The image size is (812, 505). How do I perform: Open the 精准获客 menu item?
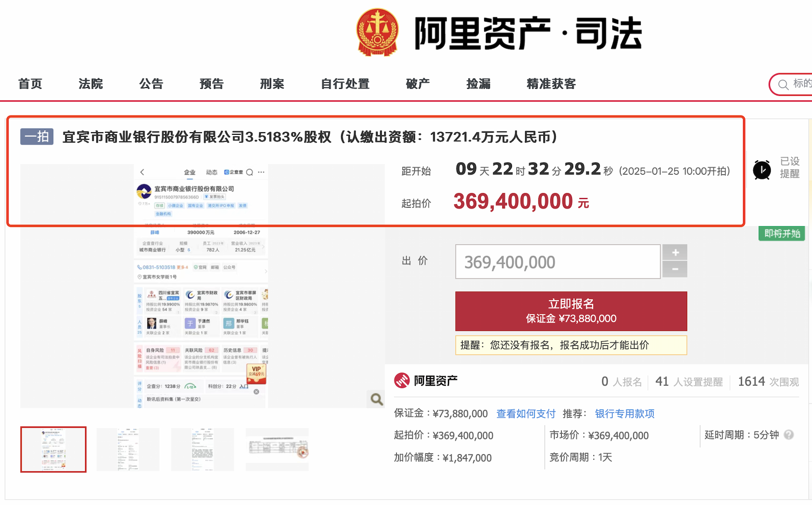click(x=551, y=84)
